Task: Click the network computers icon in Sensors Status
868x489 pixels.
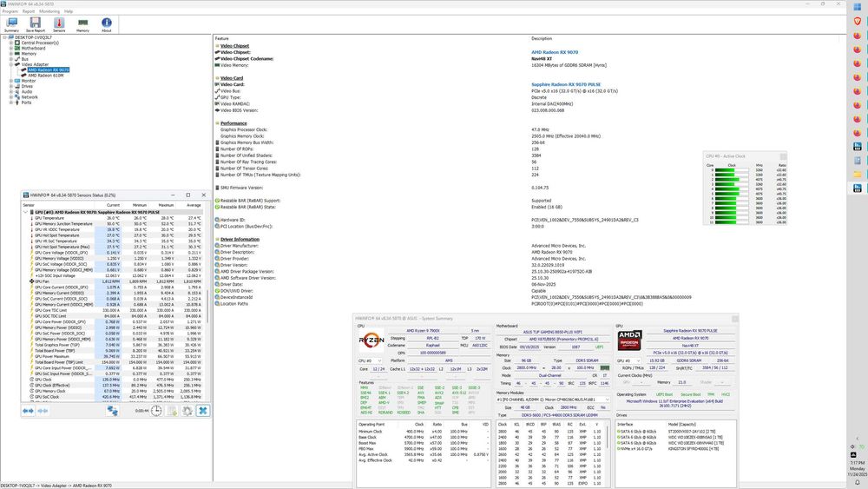Action: 112,411
